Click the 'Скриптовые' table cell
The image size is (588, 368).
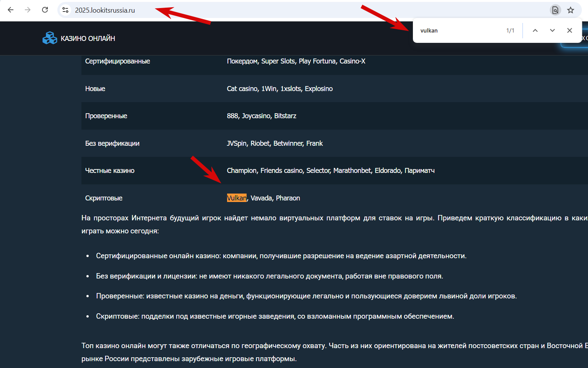[104, 198]
